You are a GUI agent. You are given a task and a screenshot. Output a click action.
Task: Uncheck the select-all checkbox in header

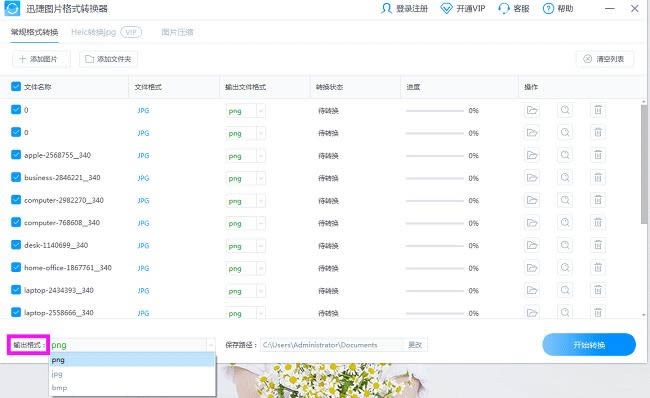pos(16,86)
